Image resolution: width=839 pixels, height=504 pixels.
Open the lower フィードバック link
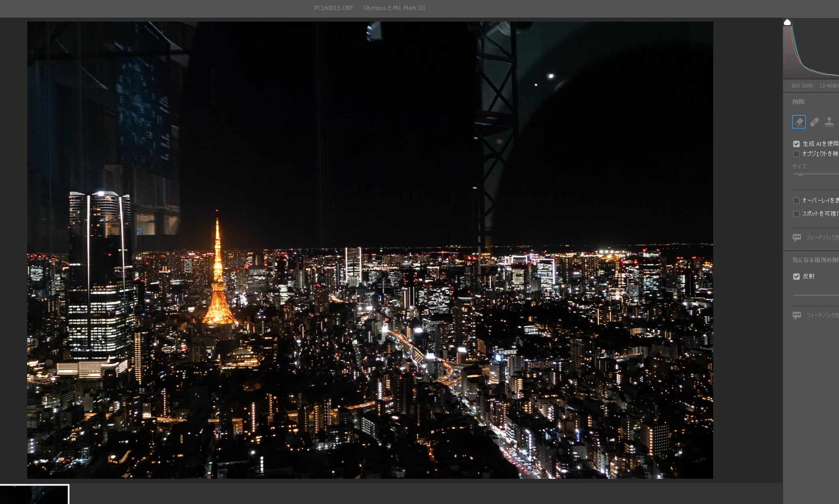pos(822,315)
